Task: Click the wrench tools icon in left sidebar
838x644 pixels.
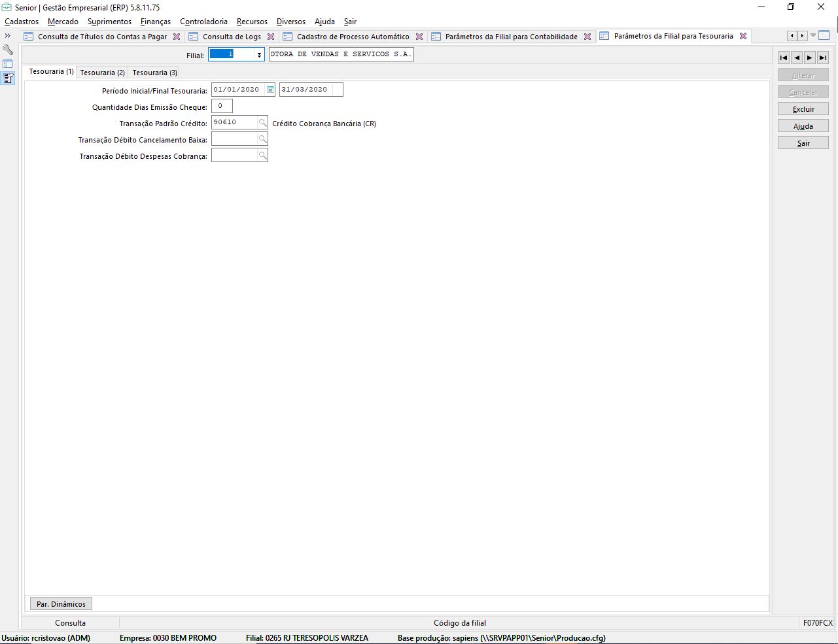Action: click(x=8, y=50)
